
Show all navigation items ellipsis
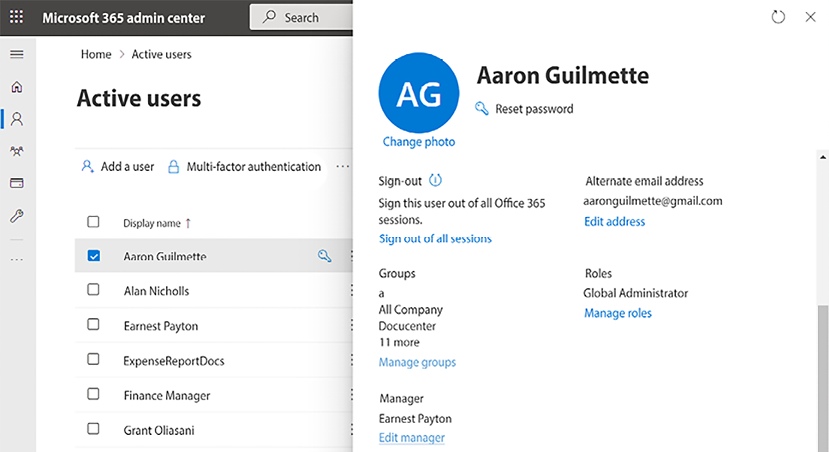pos(17,259)
